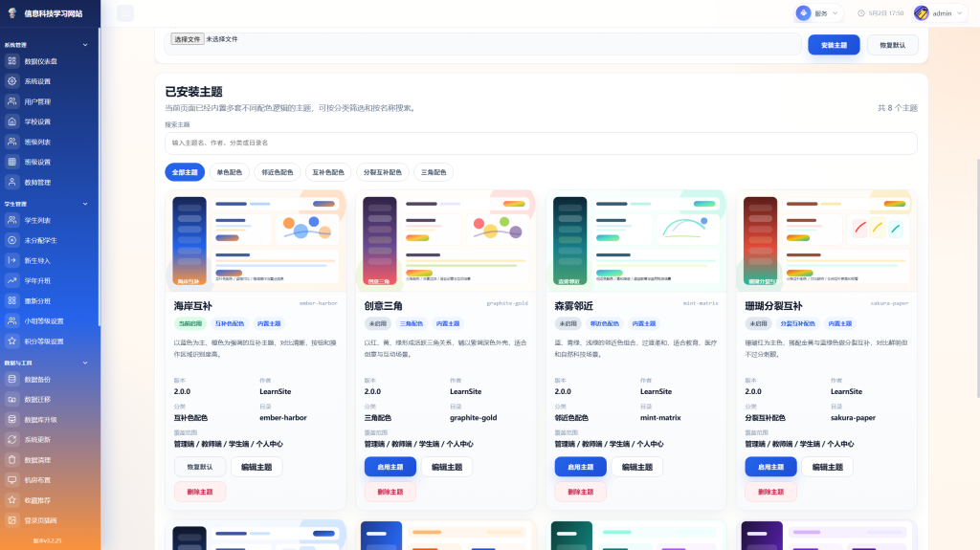This screenshot has width=980, height=550.
Task: Click the 学生列表 icon
Action: (x=11, y=220)
